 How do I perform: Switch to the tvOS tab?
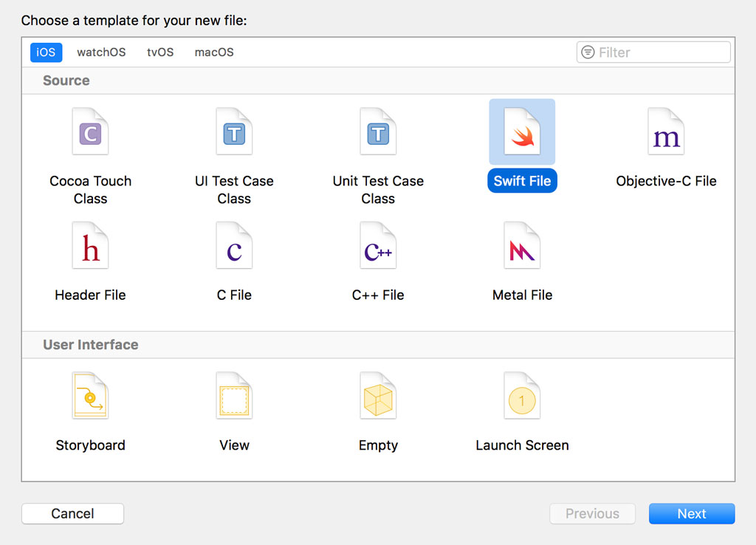159,52
